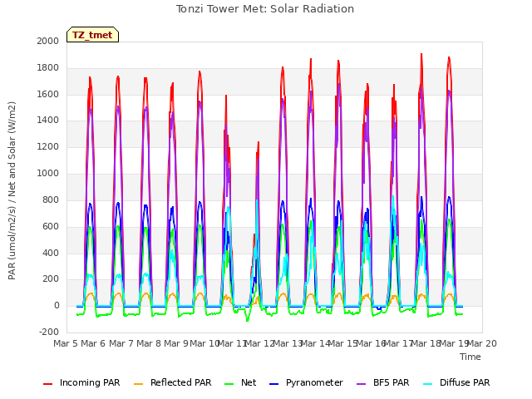This screenshot has width=532, height=399.
Task: Click the Mar 5 x-axis date label
Action: pyautogui.click(x=66, y=343)
